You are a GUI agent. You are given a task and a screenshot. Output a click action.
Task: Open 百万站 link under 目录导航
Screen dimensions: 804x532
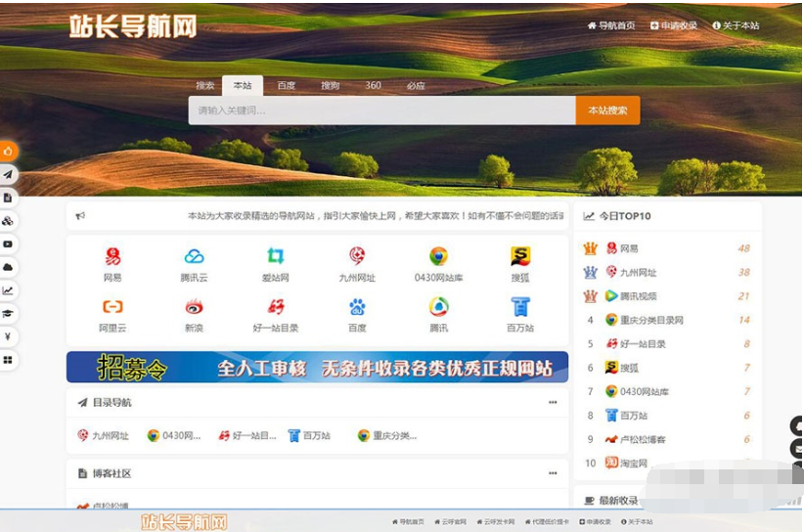[309, 435]
